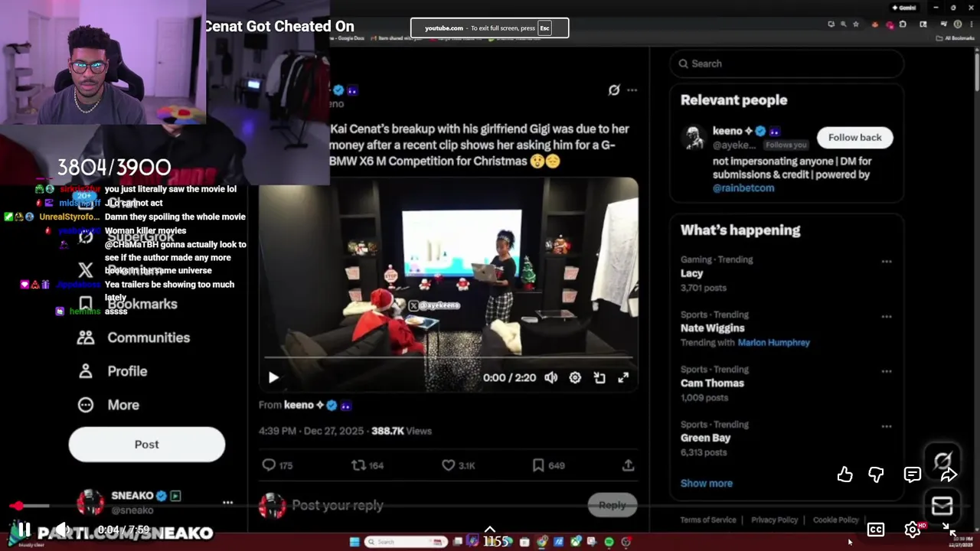Open YouTube player settings gear
This screenshot has height=551, width=980.
(x=912, y=530)
